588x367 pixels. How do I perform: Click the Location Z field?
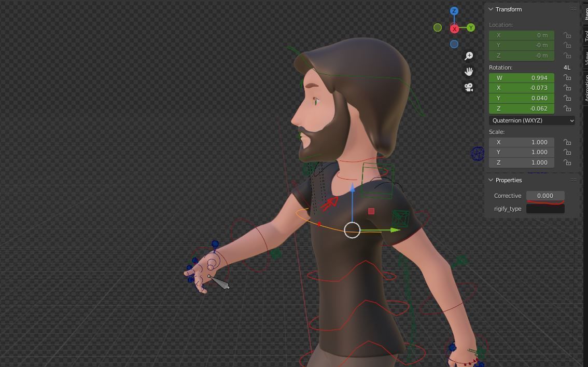click(521, 56)
